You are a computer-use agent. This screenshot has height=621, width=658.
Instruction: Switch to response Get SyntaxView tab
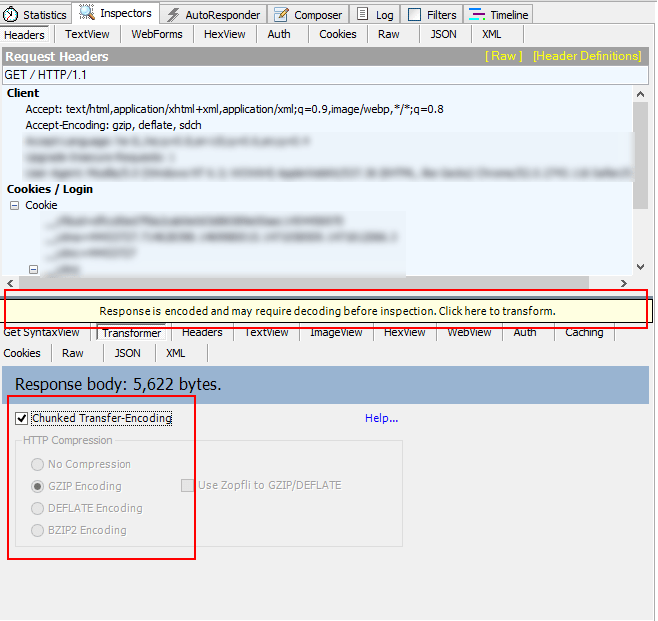pos(42,332)
